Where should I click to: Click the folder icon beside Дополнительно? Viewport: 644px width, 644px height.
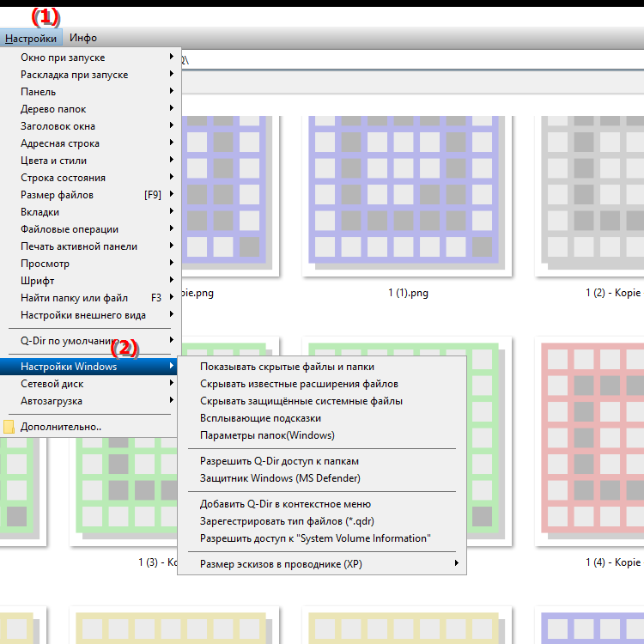(x=9, y=427)
